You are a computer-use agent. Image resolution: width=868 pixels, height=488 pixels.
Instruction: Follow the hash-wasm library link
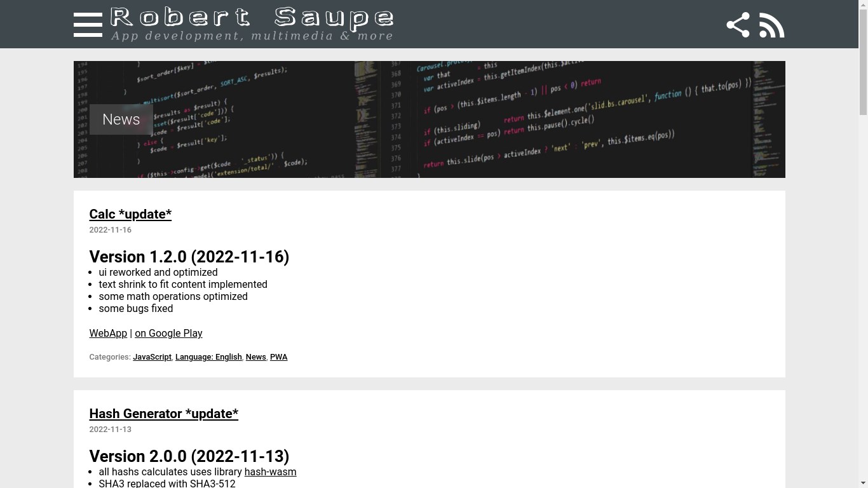click(x=270, y=471)
